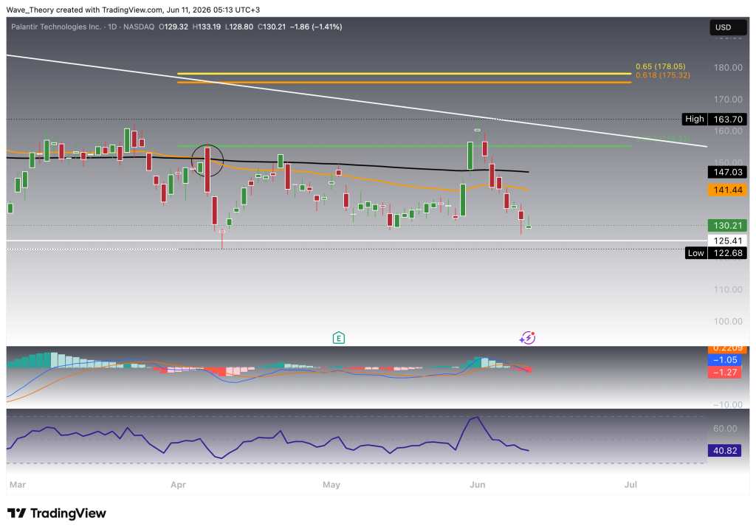Click the May label on time axis
The image size is (756, 532).
click(x=331, y=485)
